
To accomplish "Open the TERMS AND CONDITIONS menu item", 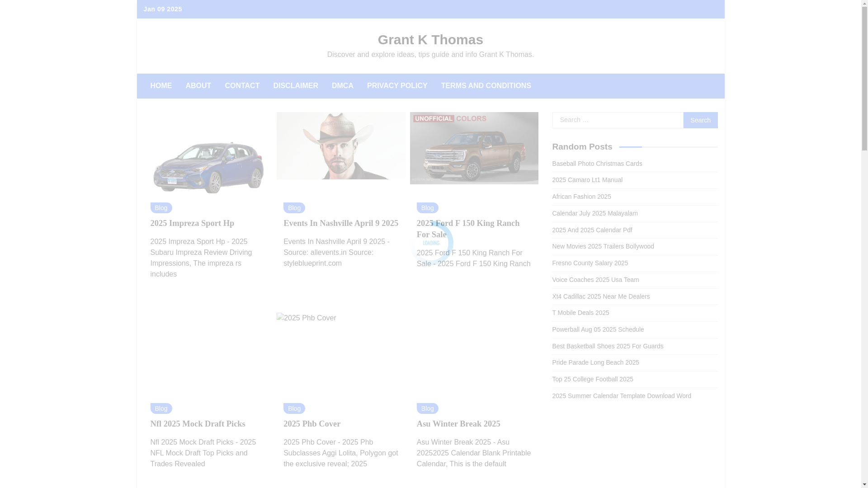I will point(486,86).
